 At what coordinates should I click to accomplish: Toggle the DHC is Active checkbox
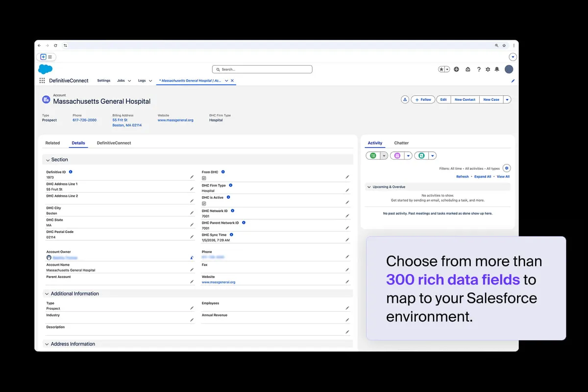tap(204, 203)
